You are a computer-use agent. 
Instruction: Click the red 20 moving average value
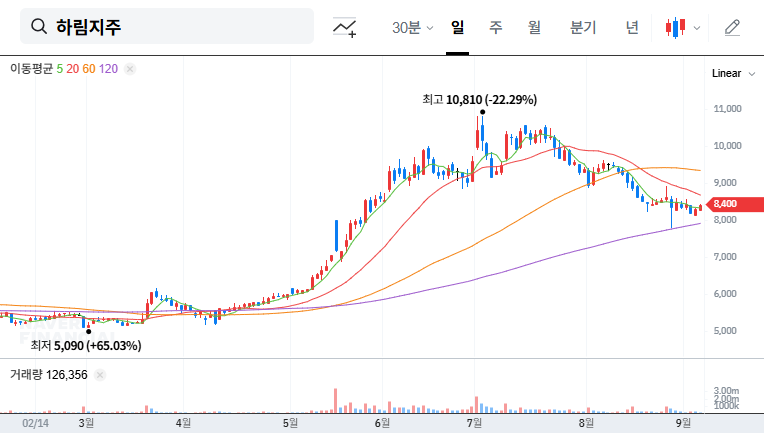pyautogui.click(x=73, y=69)
